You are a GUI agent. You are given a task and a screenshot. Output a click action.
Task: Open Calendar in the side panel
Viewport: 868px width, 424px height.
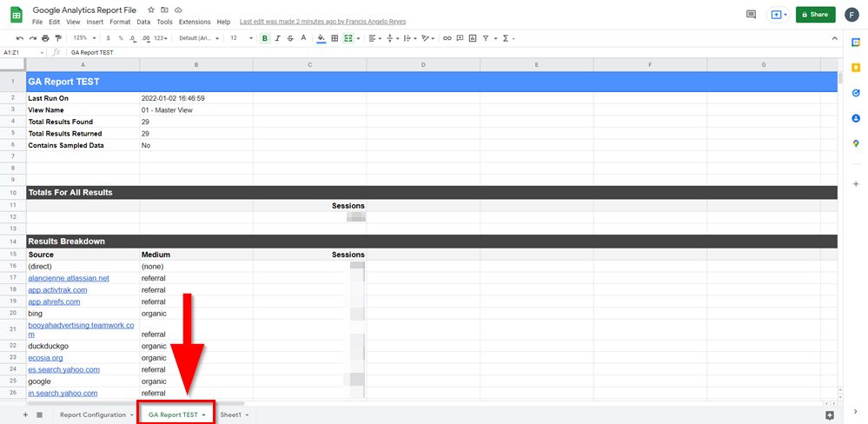856,42
